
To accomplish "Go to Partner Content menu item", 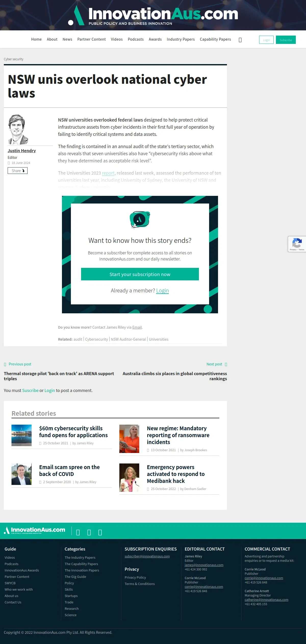I will tap(92, 39).
